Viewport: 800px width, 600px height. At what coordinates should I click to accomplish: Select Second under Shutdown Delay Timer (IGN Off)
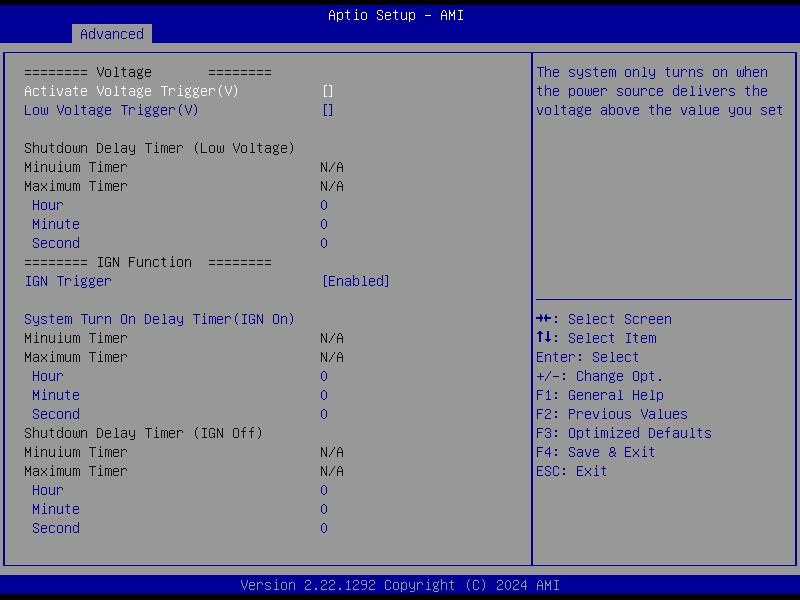(56, 528)
